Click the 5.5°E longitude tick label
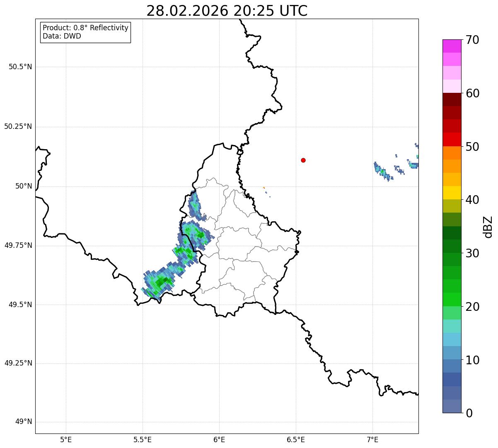 click(x=143, y=440)
